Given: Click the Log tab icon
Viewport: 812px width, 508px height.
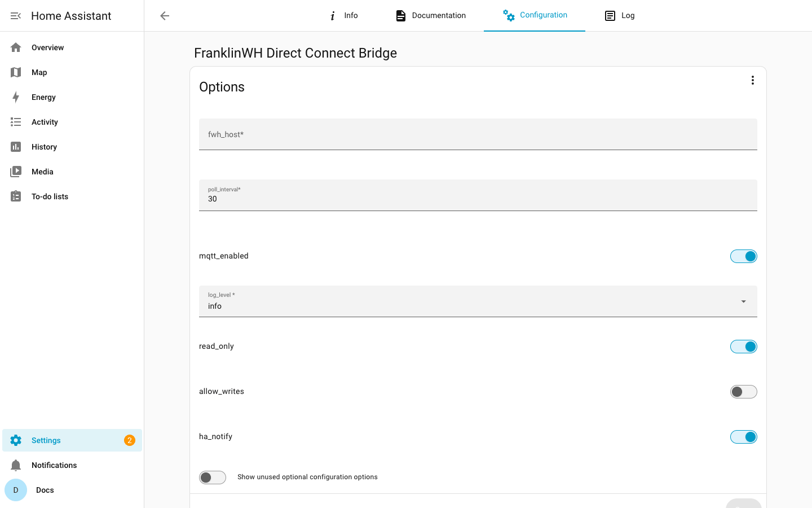Looking at the screenshot, I should pos(610,16).
